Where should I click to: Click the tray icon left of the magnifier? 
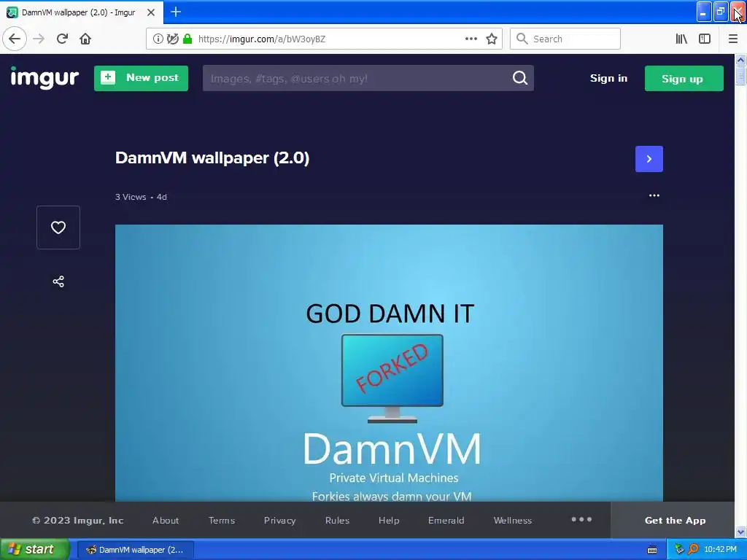679,549
